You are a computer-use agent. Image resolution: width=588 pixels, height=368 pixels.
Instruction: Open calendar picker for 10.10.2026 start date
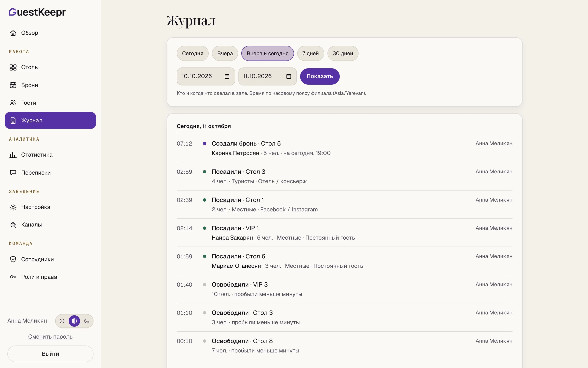click(227, 76)
